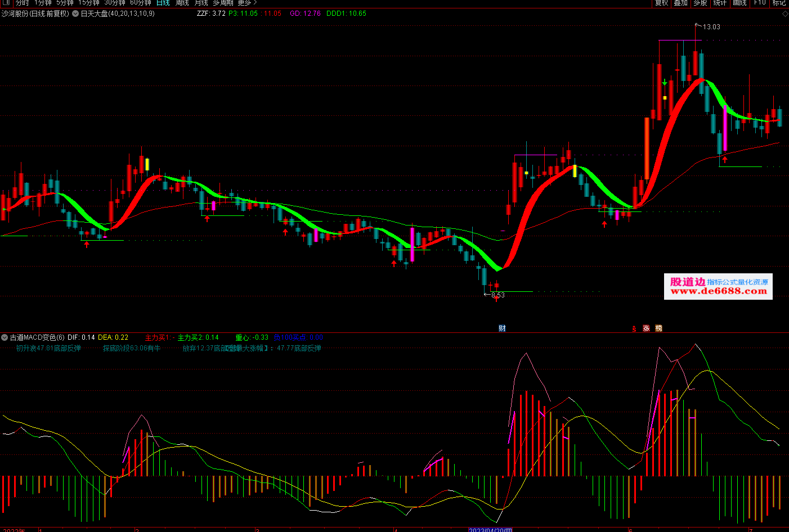Click the 财 finance marker icon
789x532 pixels.
(x=502, y=328)
